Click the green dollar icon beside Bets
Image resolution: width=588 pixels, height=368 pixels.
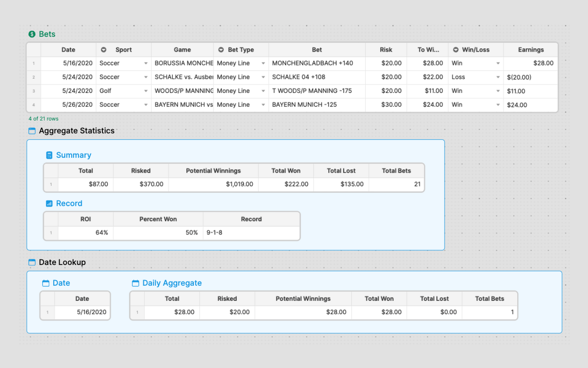point(32,34)
